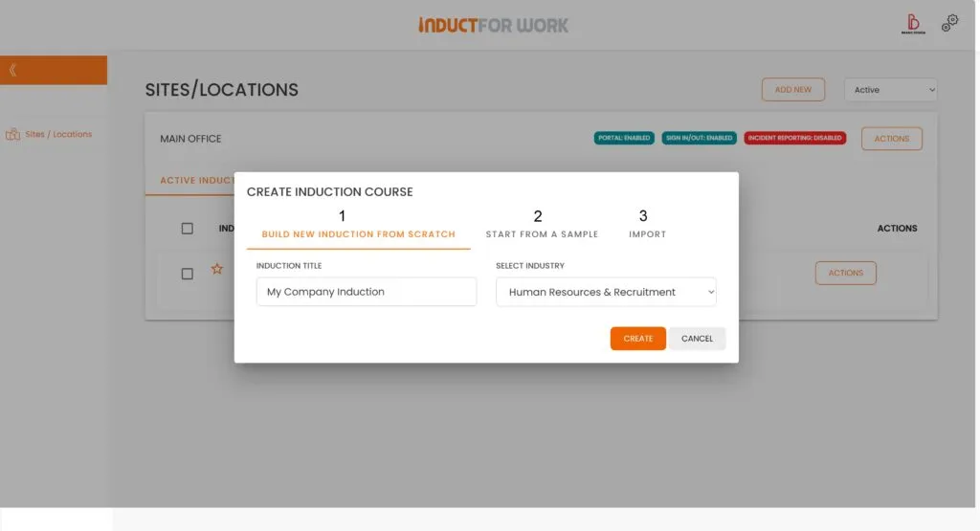Image resolution: width=980 pixels, height=531 pixels.
Task: Click the Main Office site name
Action: click(x=190, y=139)
